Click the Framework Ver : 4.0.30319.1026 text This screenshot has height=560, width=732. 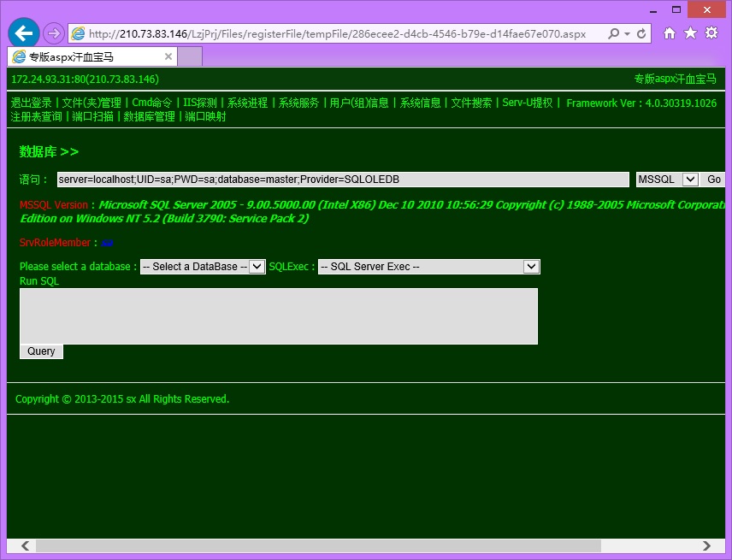coord(641,103)
